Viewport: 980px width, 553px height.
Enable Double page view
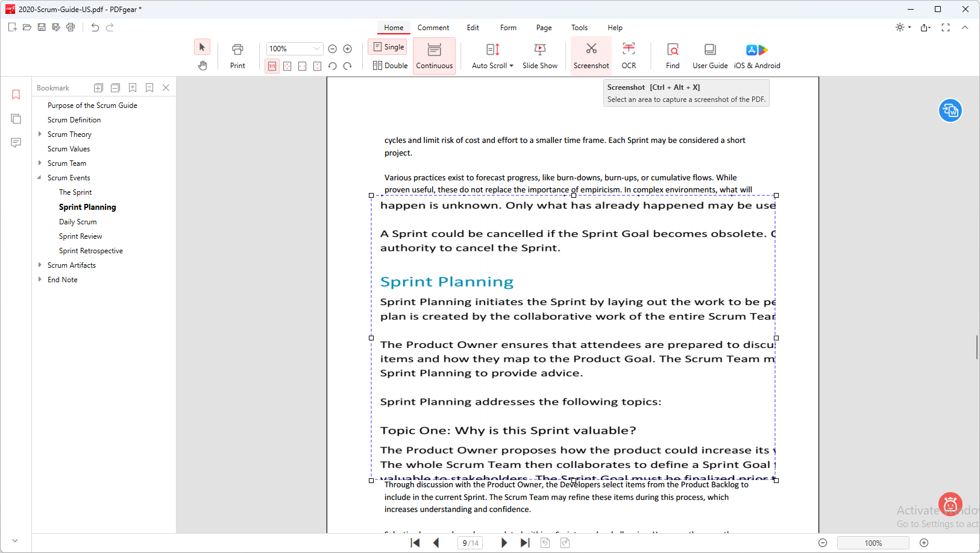(389, 65)
